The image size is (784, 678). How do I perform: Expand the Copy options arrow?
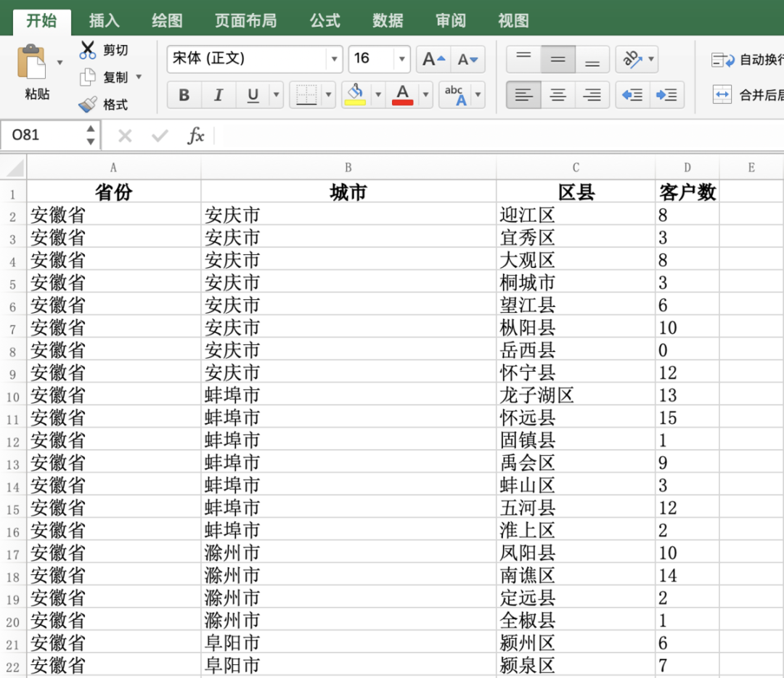139,77
